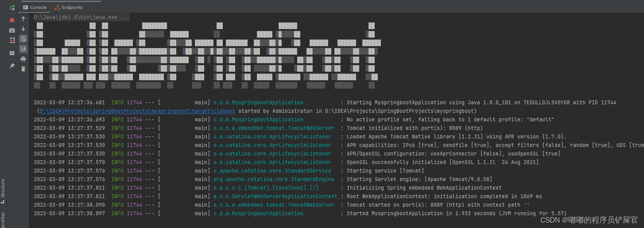The width and height of the screenshot is (644, 228).
Task: Click timestamp 13:27:36.681
Action: pyautogui.click(x=86, y=102)
